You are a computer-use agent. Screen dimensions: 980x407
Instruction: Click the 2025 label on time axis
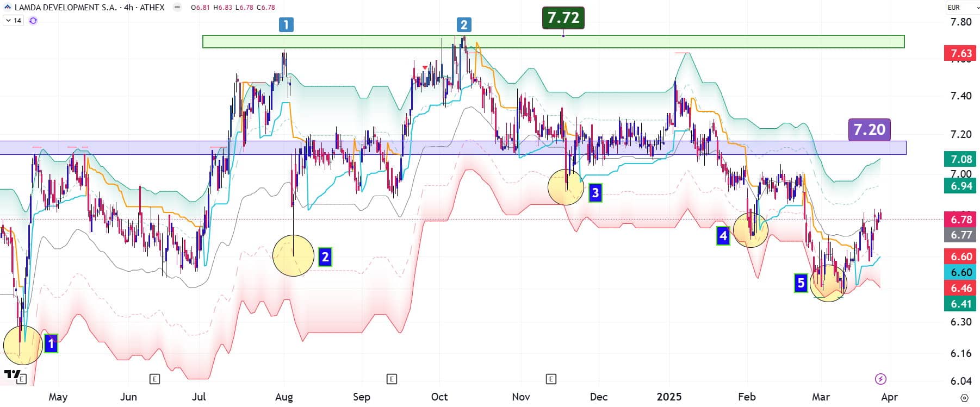[669, 397]
